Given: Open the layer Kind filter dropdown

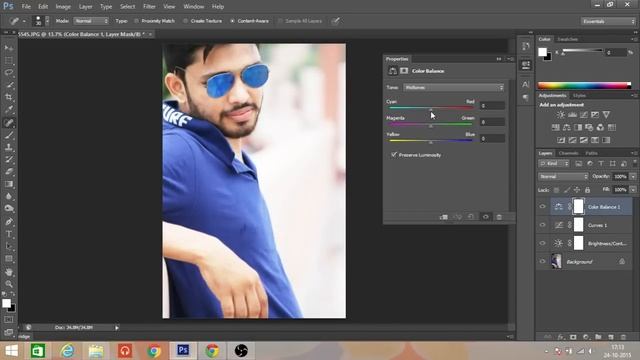Looking at the screenshot, I should point(554,164).
